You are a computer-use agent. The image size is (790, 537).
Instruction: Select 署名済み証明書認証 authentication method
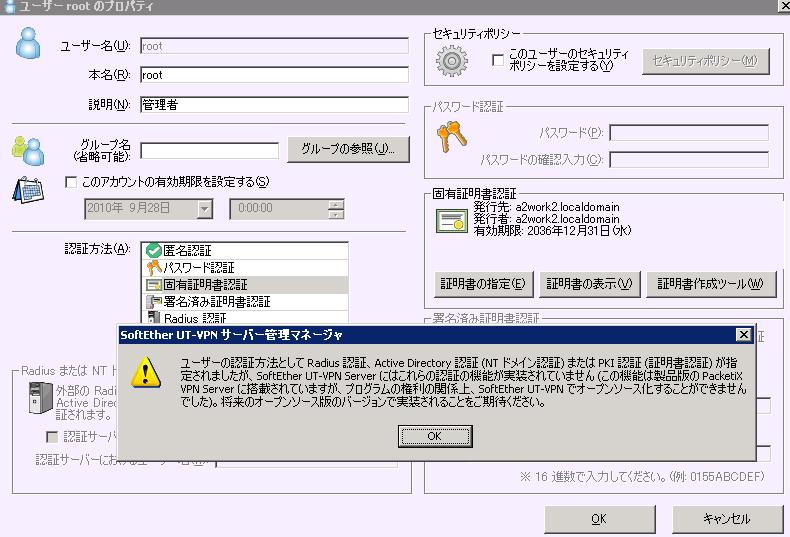(x=245, y=302)
